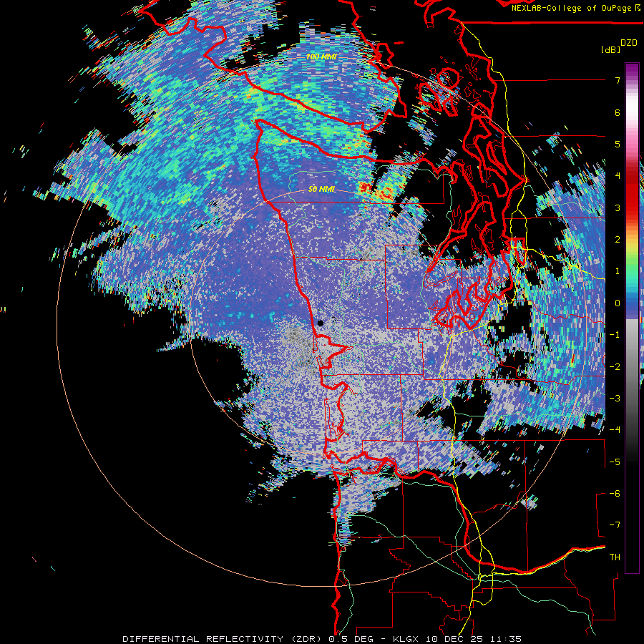This screenshot has height=644, width=644.
Task: Click the 5 value on color scale
Action: [618, 144]
